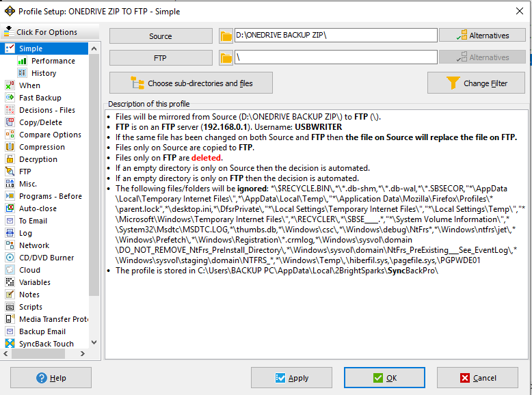Close the Profile Setup window
The width and height of the screenshot is (532, 395).
pos(520,11)
